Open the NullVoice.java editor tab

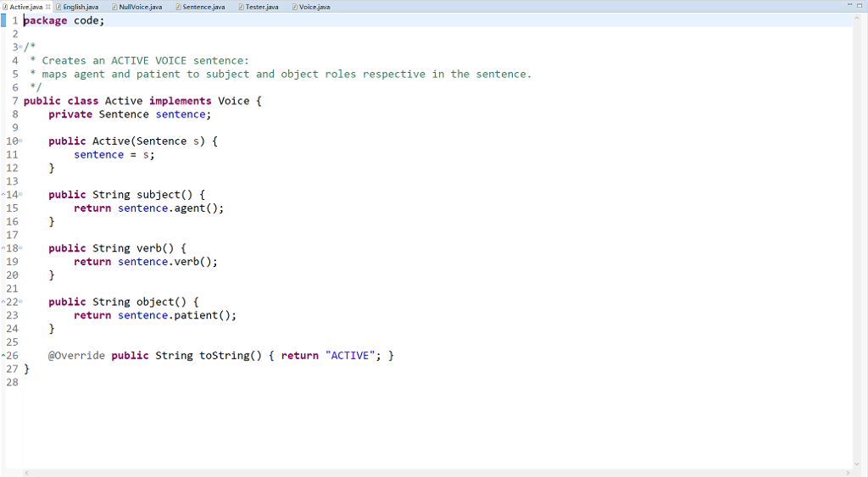[x=139, y=7]
